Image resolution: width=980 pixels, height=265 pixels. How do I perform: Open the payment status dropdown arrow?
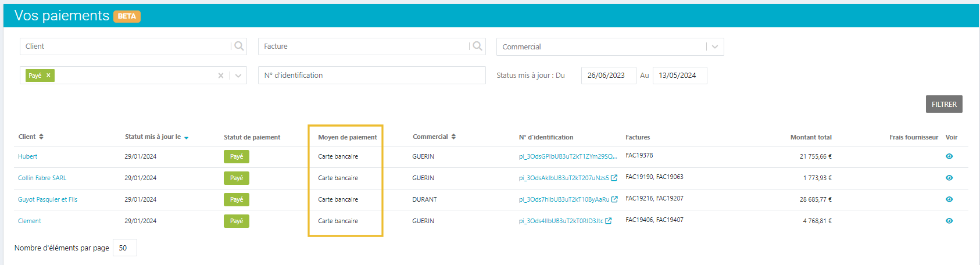[238, 76]
